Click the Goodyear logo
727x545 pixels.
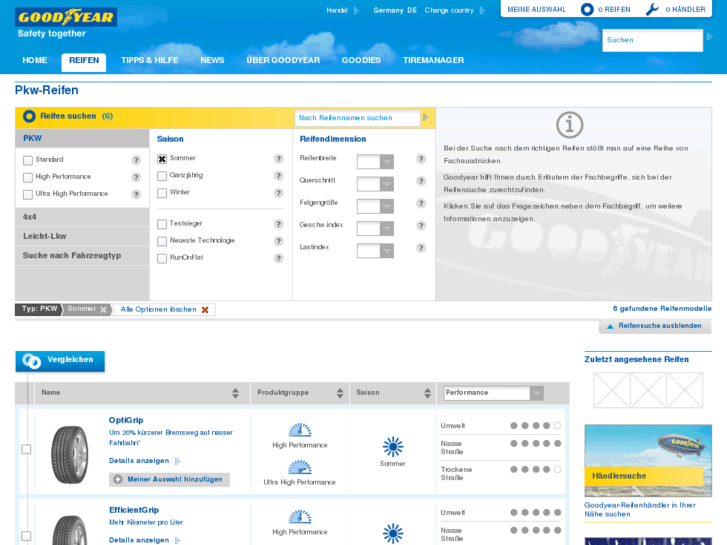(x=66, y=18)
